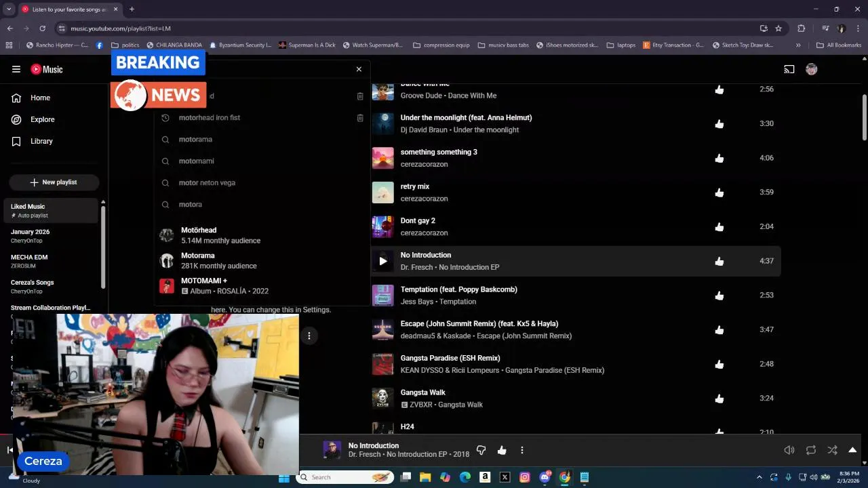This screenshot has height=488, width=868.
Task: Click the taskbar Search box
Action: [x=346, y=477]
